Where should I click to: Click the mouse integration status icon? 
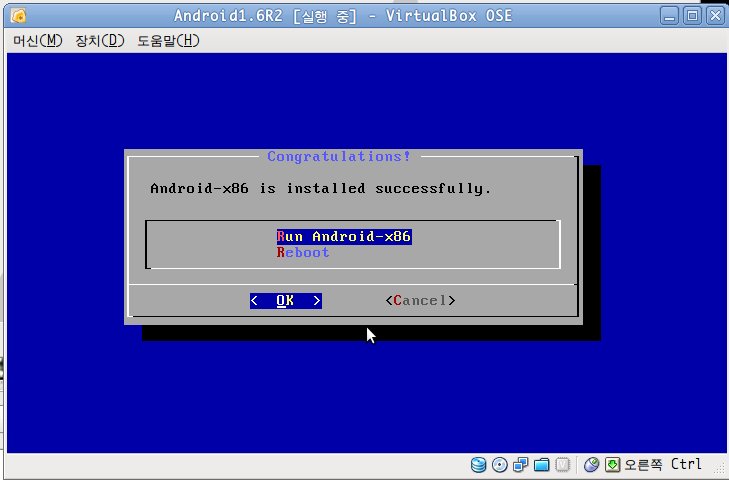[x=591, y=464]
